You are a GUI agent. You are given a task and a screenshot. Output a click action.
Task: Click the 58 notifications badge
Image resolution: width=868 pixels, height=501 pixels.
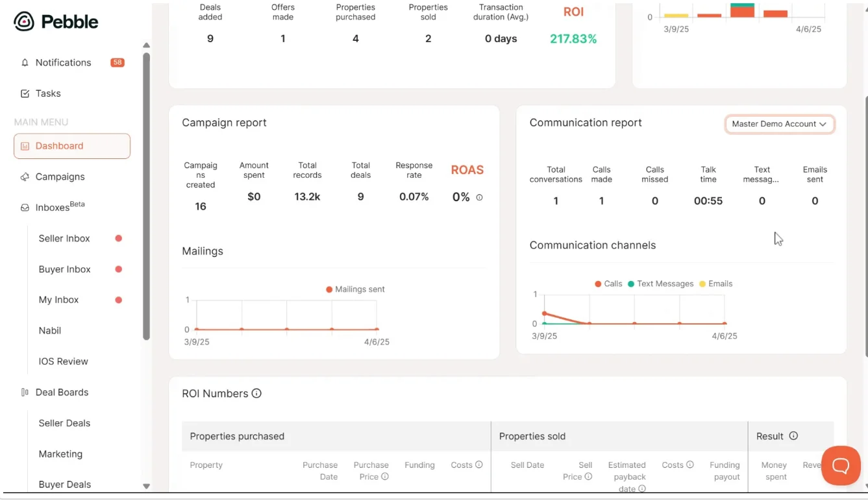pyautogui.click(x=118, y=63)
